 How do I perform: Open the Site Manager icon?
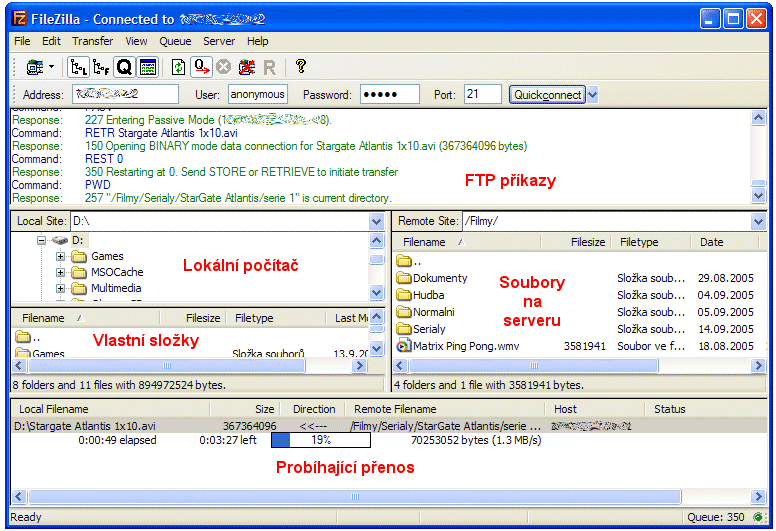(35, 67)
